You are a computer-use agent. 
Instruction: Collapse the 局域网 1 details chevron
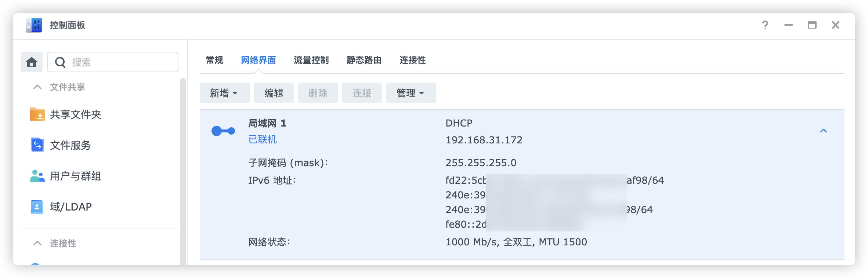pyautogui.click(x=824, y=131)
